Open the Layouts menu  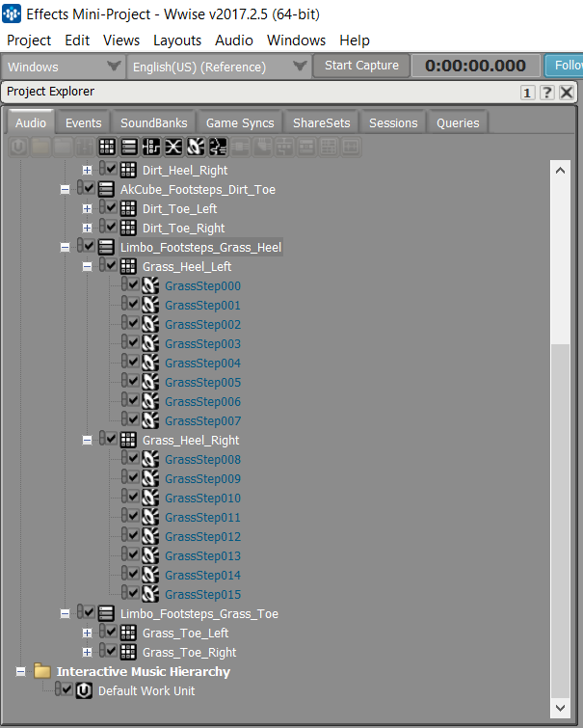(x=177, y=40)
